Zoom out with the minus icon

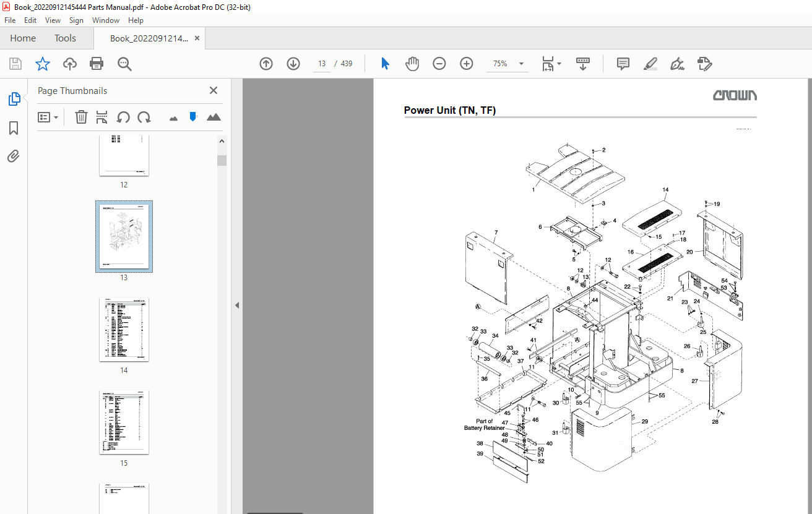tap(439, 64)
